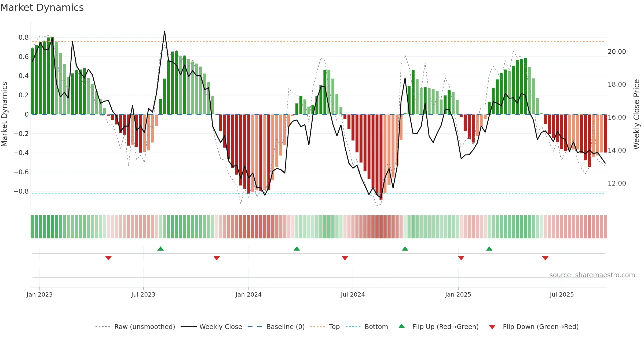Click the '−0.8' left axis tick label
Viewport: 644px width, 362px height.
click(x=21, y=191)
